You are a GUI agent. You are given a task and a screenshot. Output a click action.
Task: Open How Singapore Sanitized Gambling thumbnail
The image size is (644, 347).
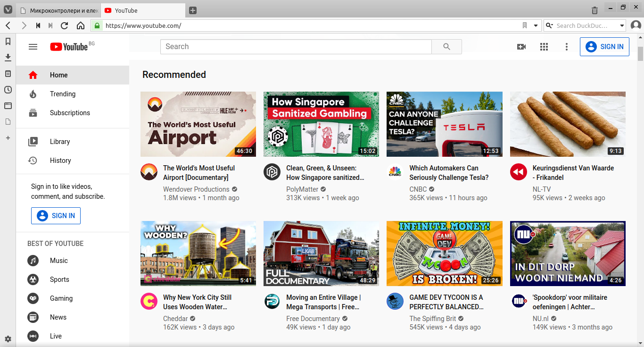321,124
